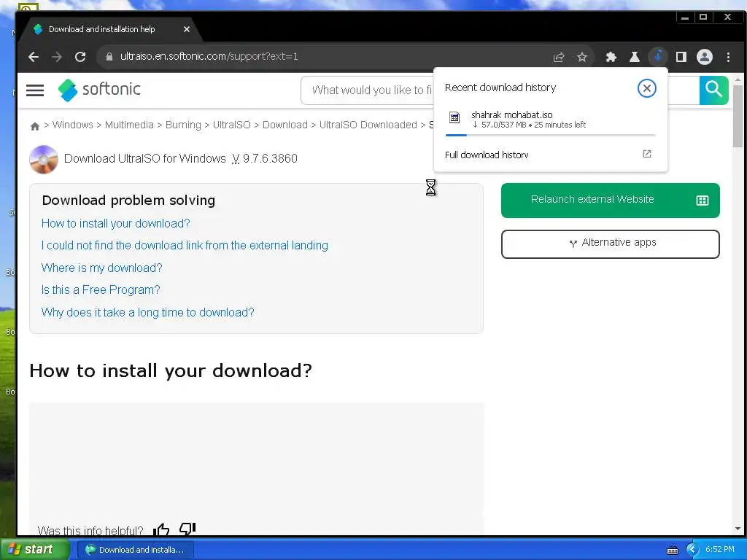Click the Softonic logo
This screenshot has height=560, width=747.
[x=99, y=90]
